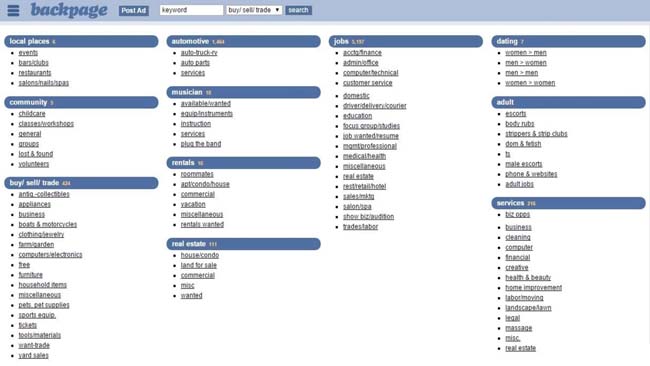Select customer service jobs link
650x366 pixels.
click(x=367, y=83)
